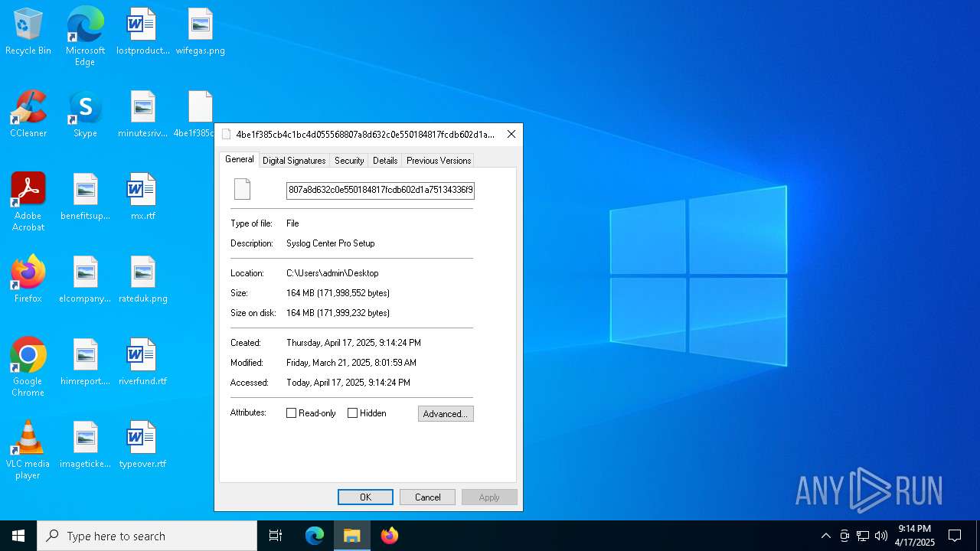The height and width of the screenshot is (551, 980).
Task: Select the typeover.rtf document icon
Action: pos(142,445)
